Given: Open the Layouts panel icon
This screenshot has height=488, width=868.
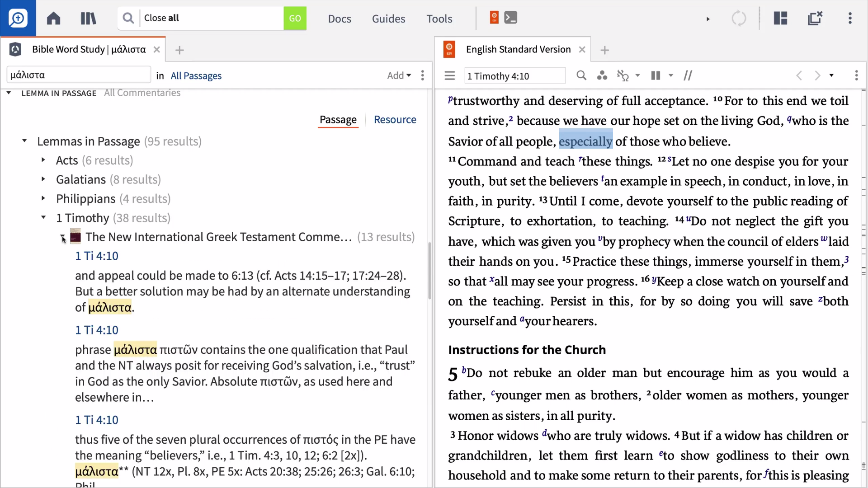Looking at the screenshot, I should [x=780, y=18].
